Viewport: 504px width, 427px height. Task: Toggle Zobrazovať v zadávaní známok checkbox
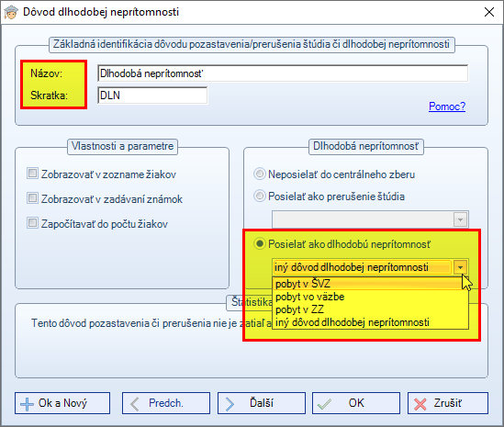coord(32,198)
